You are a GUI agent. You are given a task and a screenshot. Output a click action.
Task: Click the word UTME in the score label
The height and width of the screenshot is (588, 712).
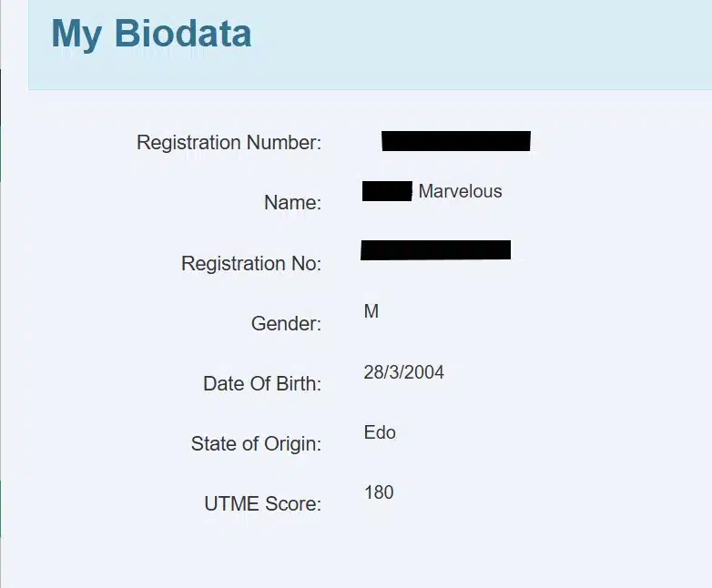pos(232,504)
